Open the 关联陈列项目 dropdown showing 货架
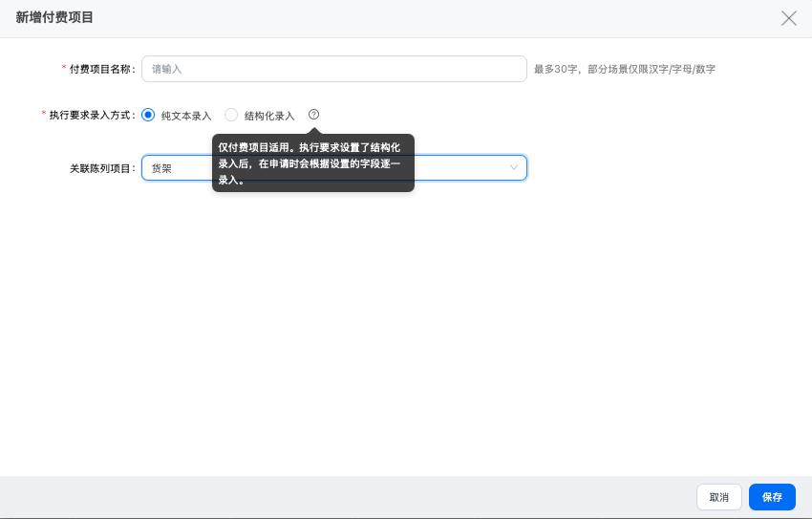 [x=334, y=168]
